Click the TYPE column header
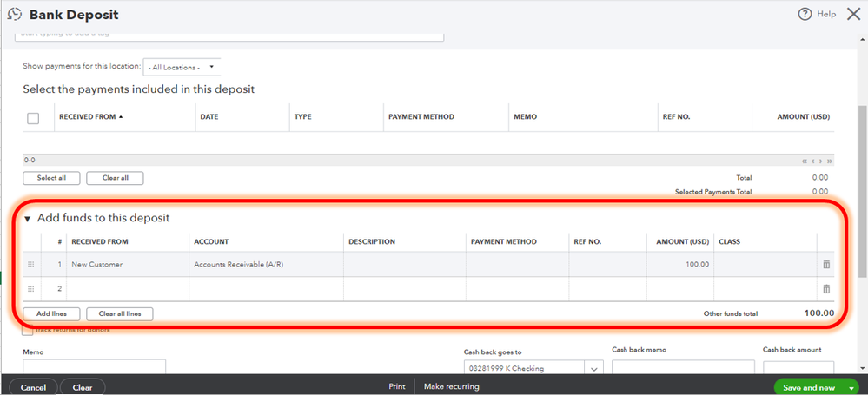 (303, 116)
